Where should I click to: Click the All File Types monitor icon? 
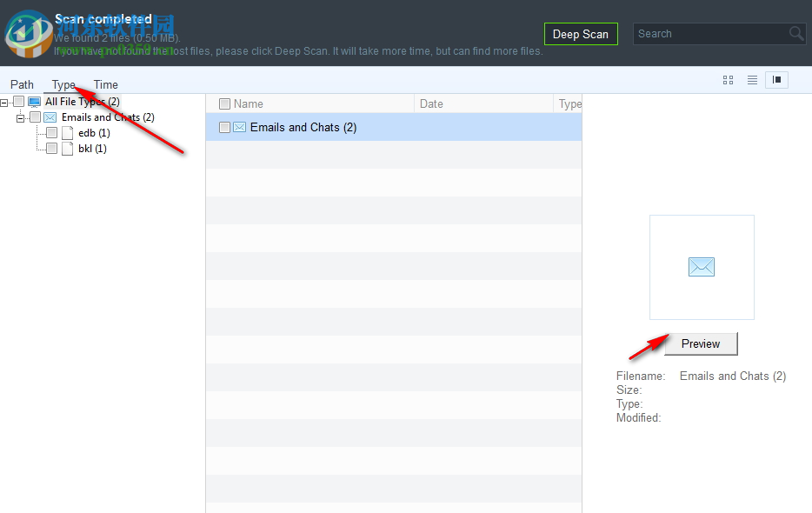click(33, 101)
